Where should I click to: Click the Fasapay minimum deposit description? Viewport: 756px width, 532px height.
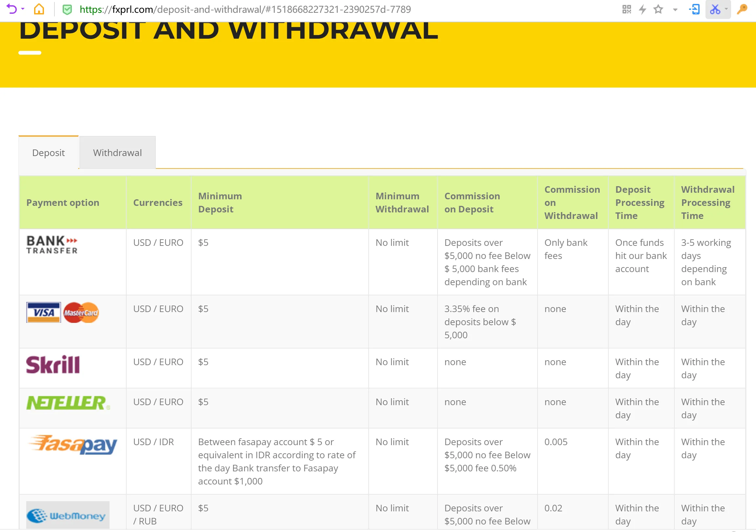(x=276, y=462)
